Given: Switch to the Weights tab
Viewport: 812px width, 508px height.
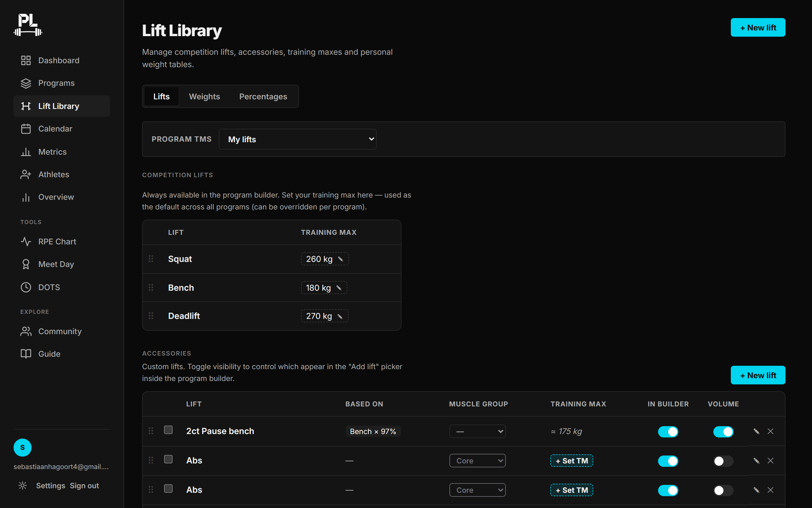Looking at the screenshot, I should pos(204,97).
